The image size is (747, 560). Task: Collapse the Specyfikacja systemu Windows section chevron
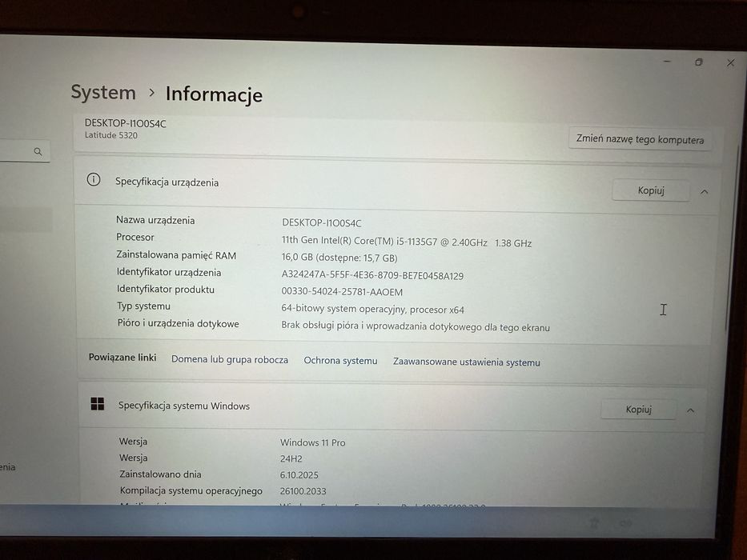pyautogui.click(x=691, y=410)
